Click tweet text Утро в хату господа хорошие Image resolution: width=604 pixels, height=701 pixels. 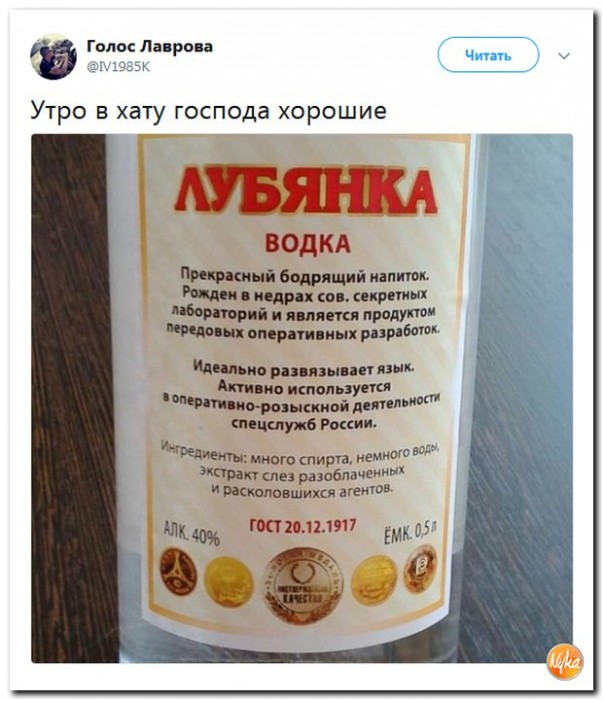208,110
